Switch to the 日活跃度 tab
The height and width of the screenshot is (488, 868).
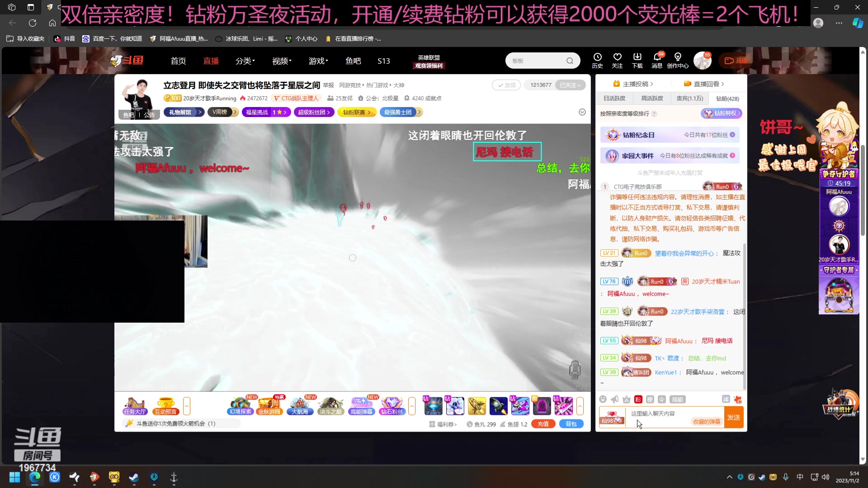614,99
